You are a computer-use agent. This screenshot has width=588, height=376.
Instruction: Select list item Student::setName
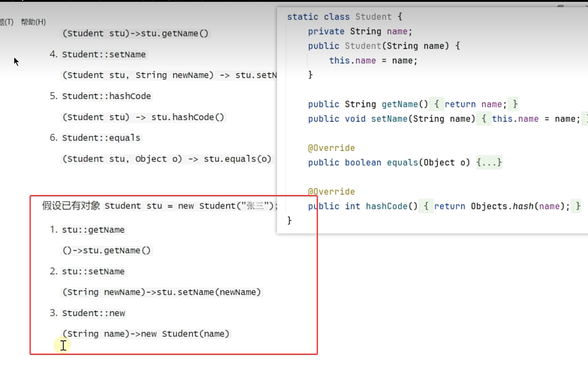(x=104, y=55)
